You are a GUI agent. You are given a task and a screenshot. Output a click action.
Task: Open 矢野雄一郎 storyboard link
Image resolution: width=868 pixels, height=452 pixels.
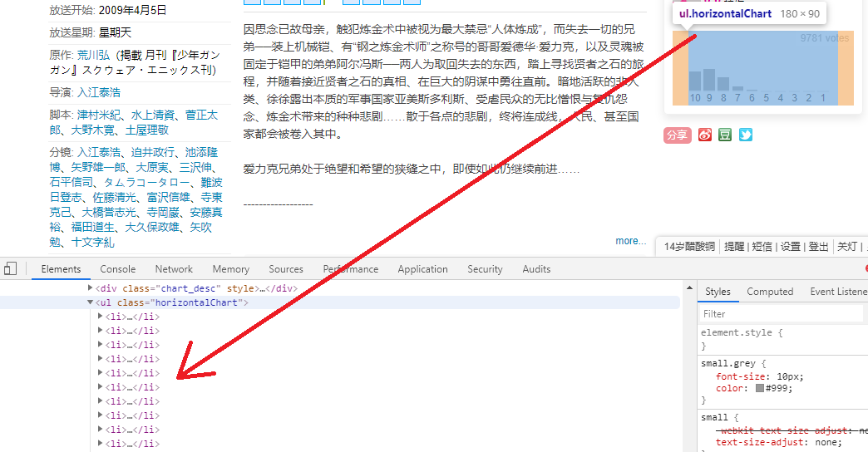[x=98, y=167]
